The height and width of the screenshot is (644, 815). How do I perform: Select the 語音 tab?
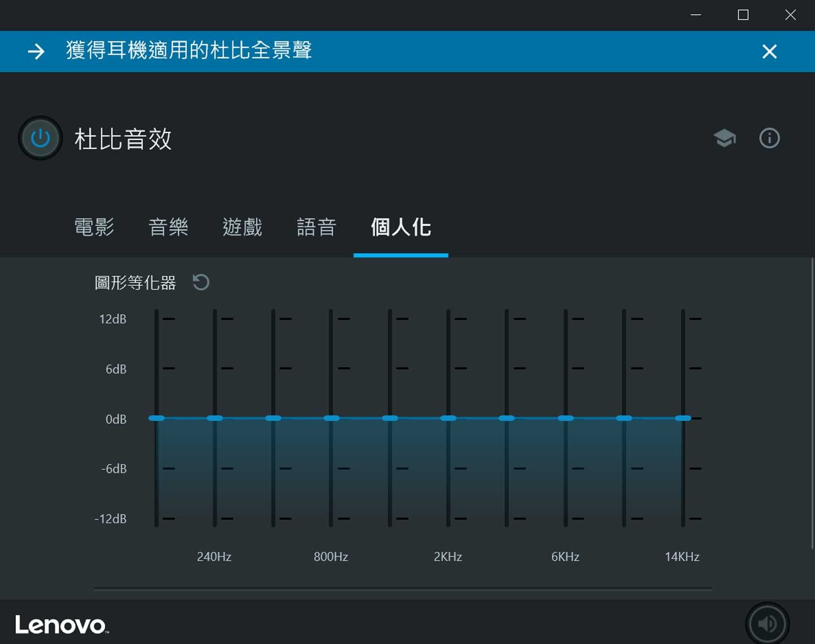(x=317, y=227)
